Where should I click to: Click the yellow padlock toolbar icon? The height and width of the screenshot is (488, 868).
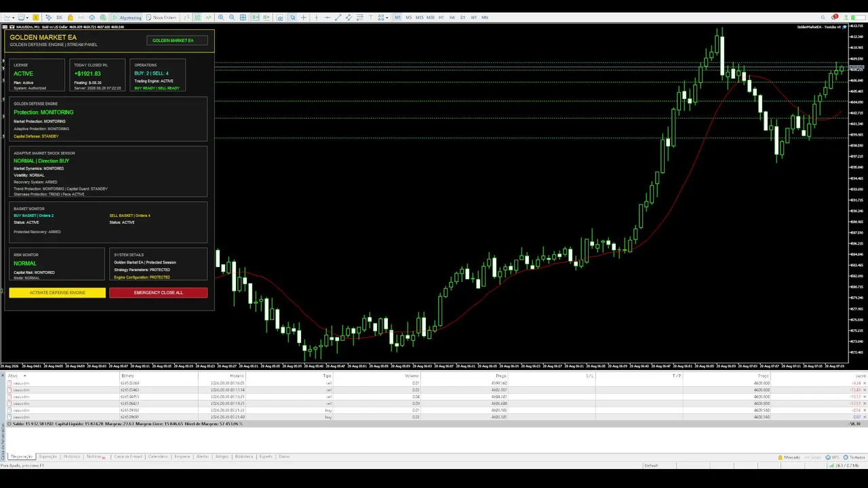pos(71,18)
